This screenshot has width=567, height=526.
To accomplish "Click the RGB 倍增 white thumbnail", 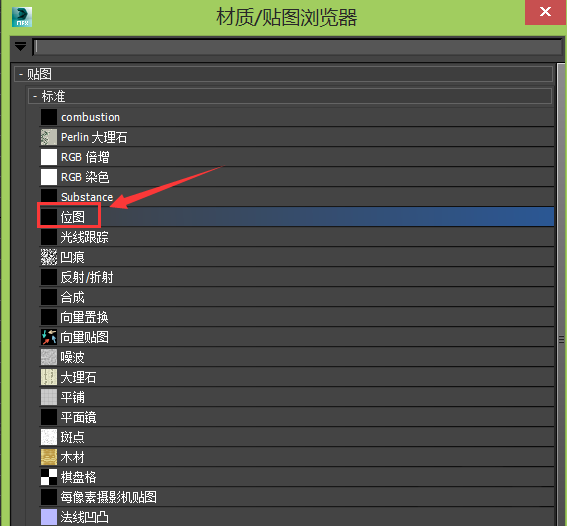I will [x=49, y=157].
